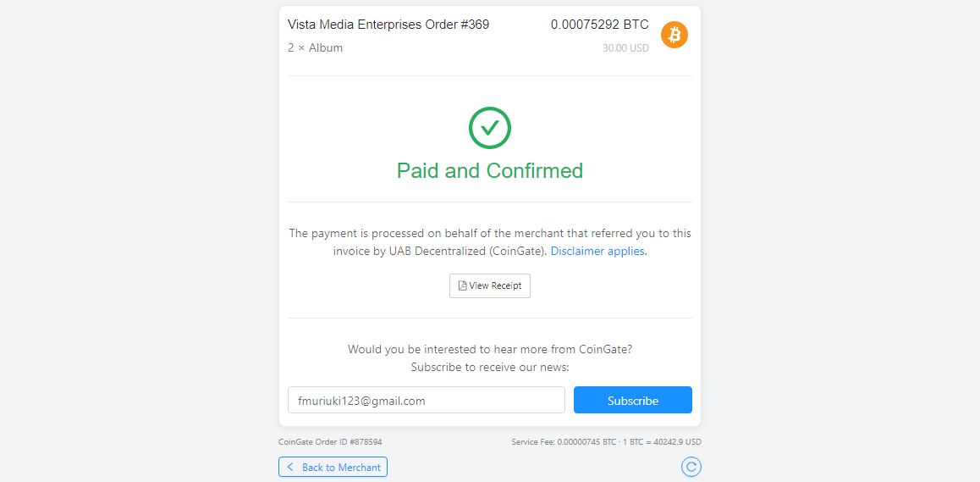Select the Vista Media Enterprises Order #369 title
This screenshot has width=980, height=482.
pyautogui.click(x=388, y=25)
